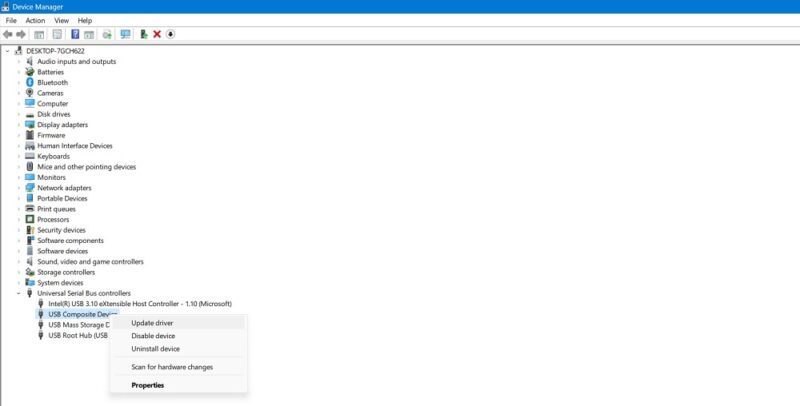800x406 pixels.
Task: Expand the Storage controllers category
Action: (x=19, y=272)
